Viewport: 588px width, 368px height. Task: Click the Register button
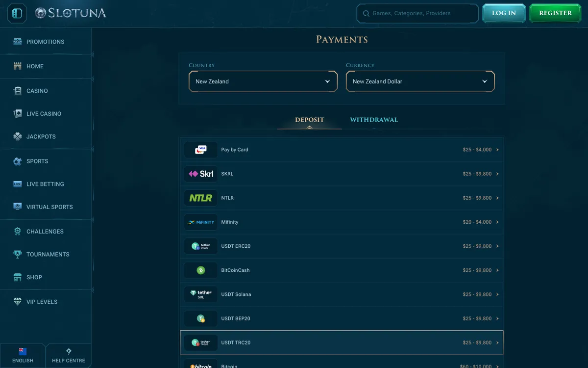(x=555, y=13)
